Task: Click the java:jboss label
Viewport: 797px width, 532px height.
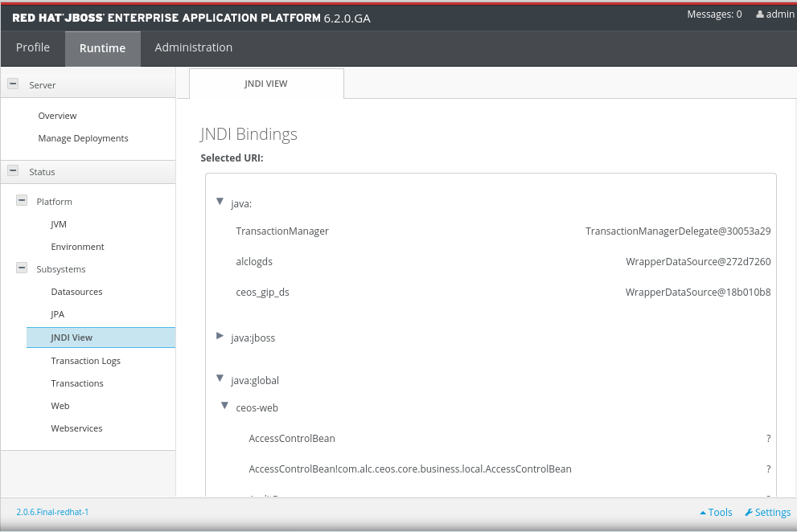Action: [x=253, y=338]
